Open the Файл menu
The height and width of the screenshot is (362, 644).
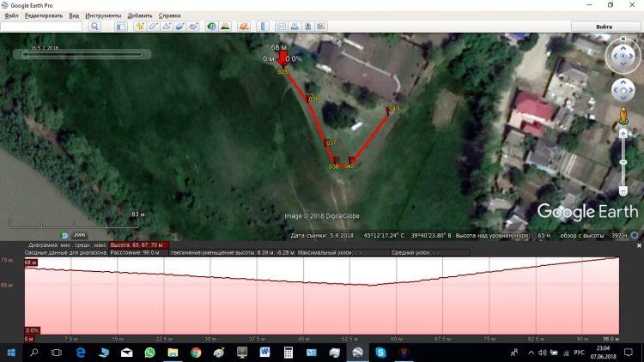click(x=11, y=15)
